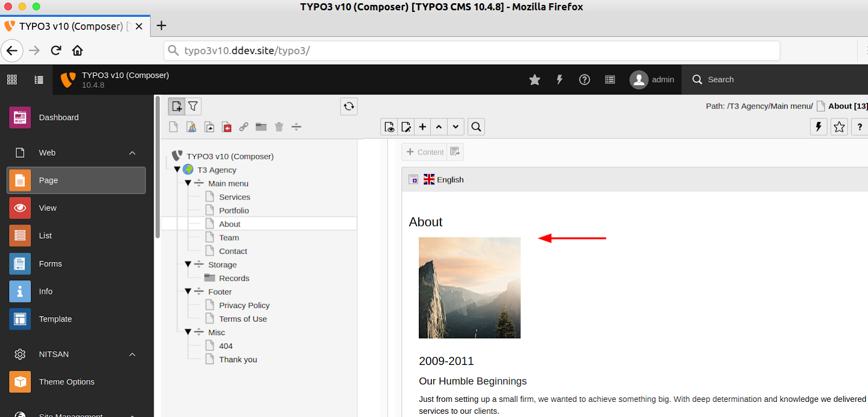Click icon button right of + Content

click(x=456, y=152)
